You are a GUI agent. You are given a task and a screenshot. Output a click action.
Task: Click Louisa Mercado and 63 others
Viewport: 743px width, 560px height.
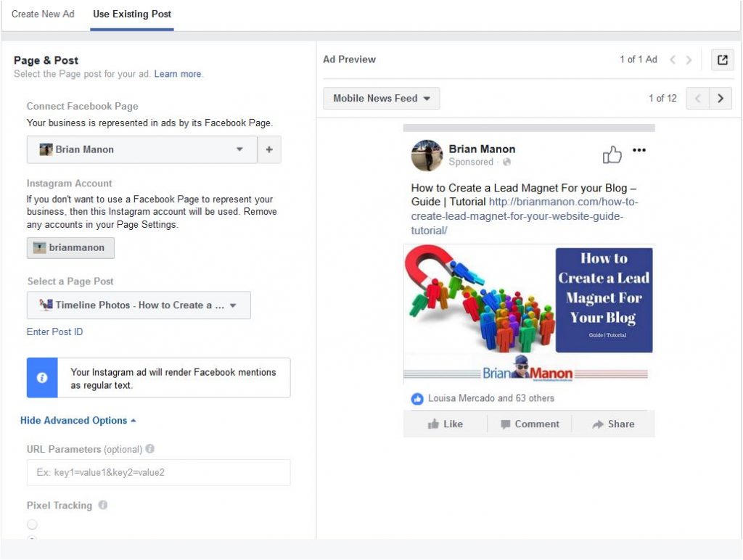coord(491,398)
